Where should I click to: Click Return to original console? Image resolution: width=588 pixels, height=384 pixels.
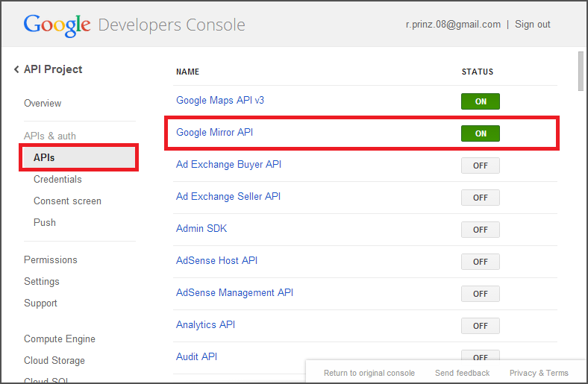[369, 373]
